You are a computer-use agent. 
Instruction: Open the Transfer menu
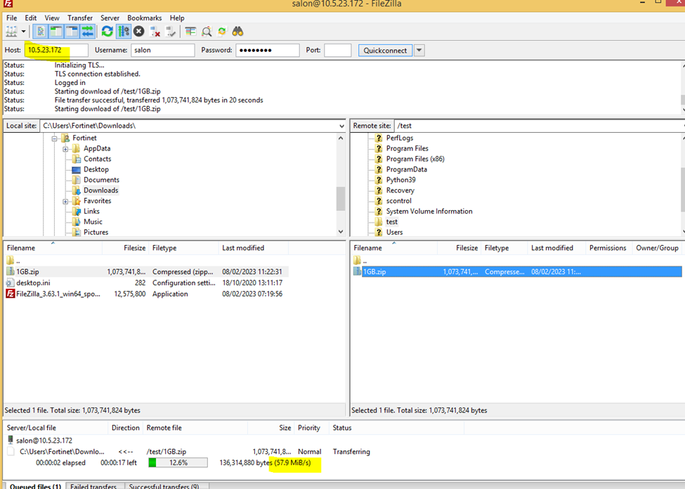click(x=80, y=18)
